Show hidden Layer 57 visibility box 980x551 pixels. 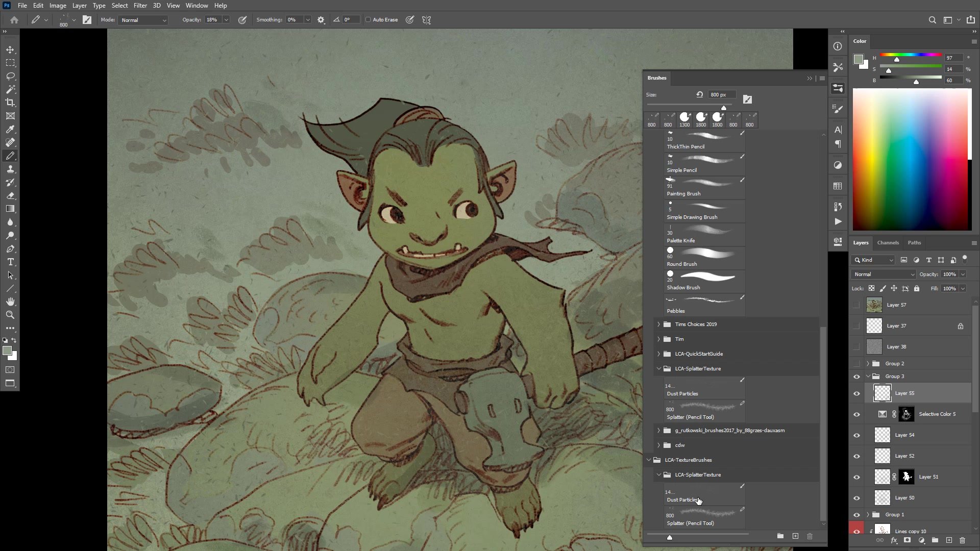tap(856, 305)
